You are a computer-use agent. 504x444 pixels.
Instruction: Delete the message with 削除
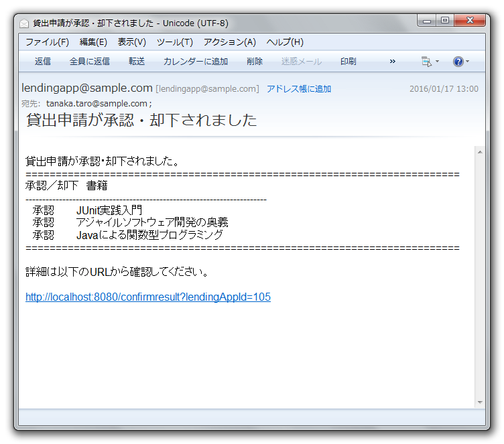(255, 62)
